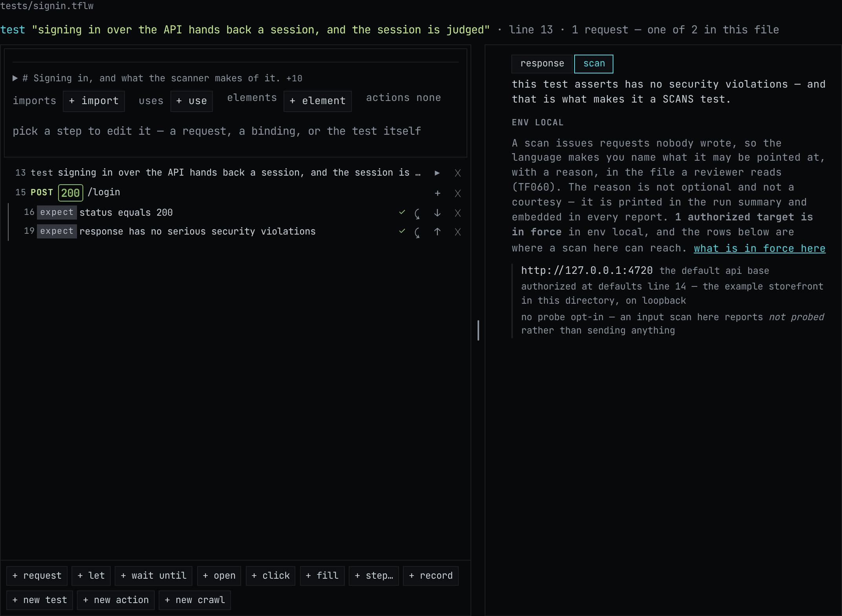Screen dimensions: 842x616
Task: Expand the collapsed comment block '# Signing in'
Action: [15, 78]
